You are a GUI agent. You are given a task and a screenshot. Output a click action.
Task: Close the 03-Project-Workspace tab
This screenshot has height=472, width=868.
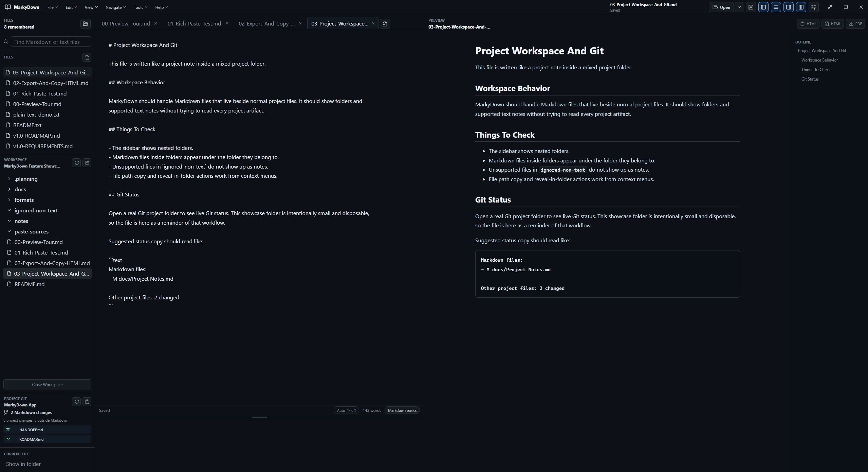tap(373, 23)
